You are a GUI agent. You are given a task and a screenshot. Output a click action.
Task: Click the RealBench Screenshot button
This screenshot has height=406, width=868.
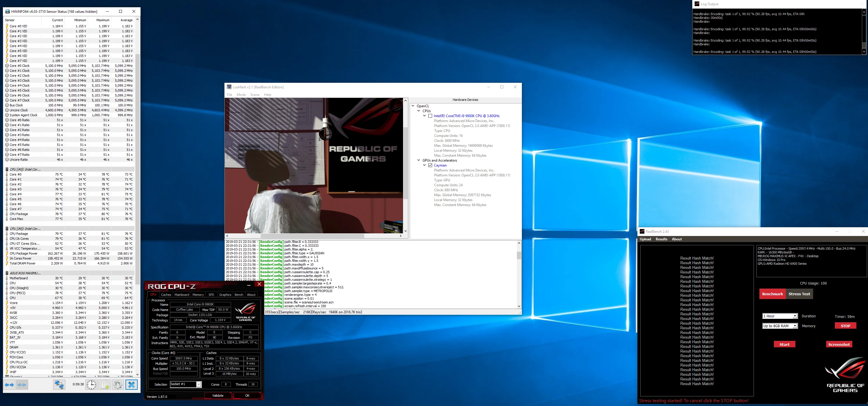(839, 344)
